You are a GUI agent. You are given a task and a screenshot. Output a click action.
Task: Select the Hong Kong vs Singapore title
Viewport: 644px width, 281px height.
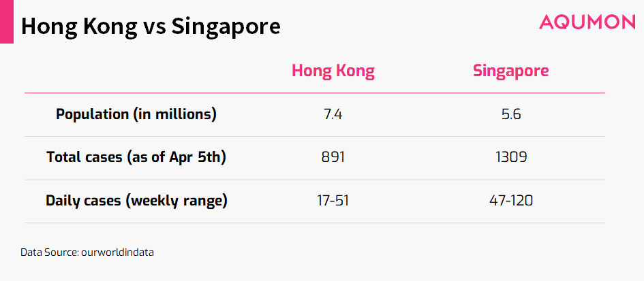(151, 27)
